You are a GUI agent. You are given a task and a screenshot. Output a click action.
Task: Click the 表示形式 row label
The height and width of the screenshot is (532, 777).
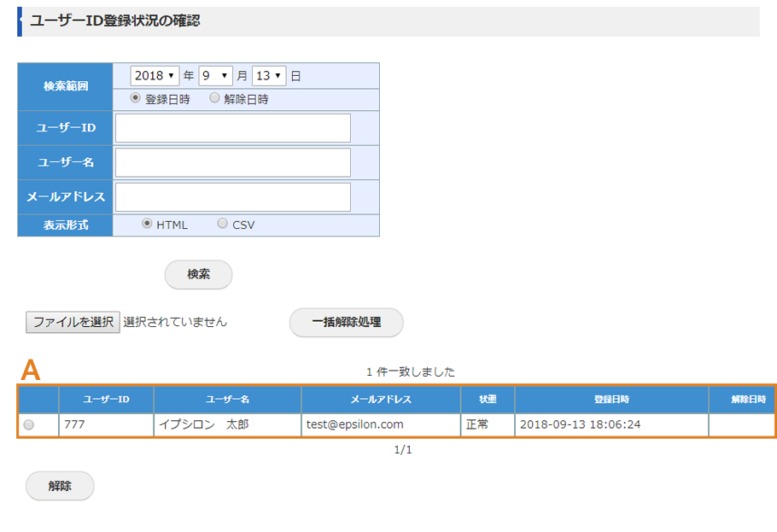point(66,225)
